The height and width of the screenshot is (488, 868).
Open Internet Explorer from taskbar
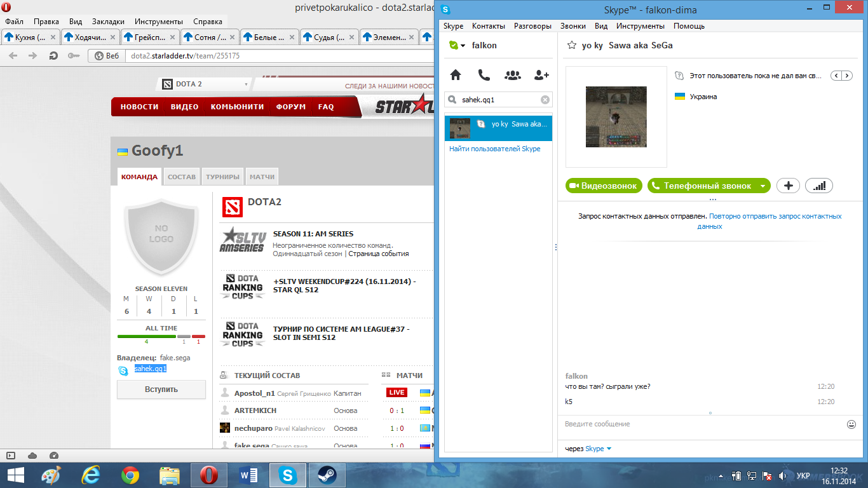(91, 475)
